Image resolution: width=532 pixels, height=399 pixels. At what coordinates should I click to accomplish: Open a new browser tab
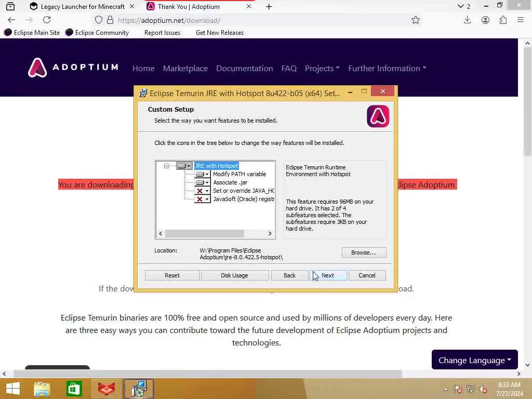pyautogui.click(x=269, y=6)
